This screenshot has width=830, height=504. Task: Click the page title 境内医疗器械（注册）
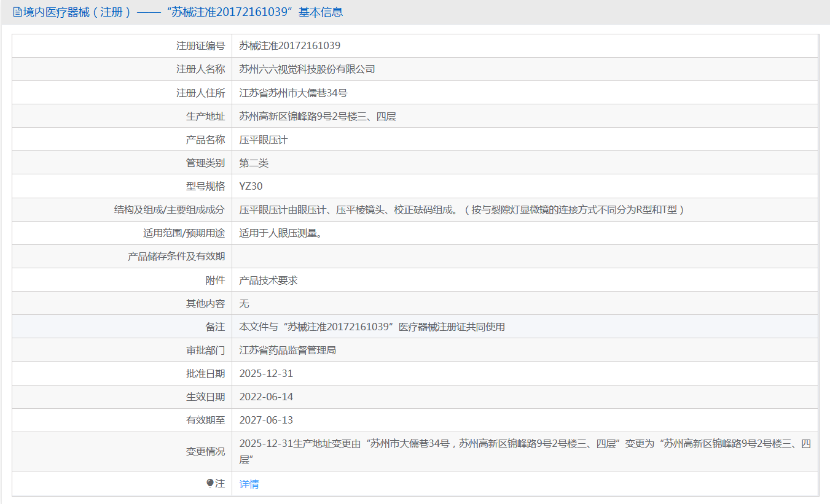77,12
